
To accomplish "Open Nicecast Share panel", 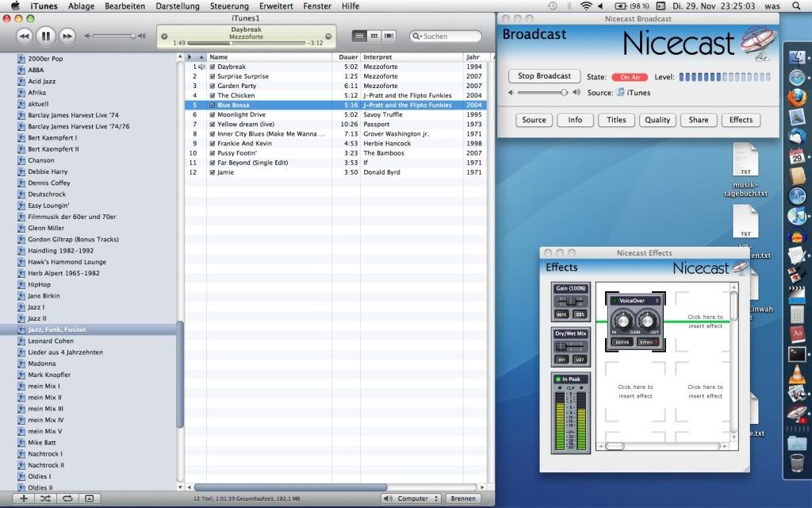I will point(699,120).
